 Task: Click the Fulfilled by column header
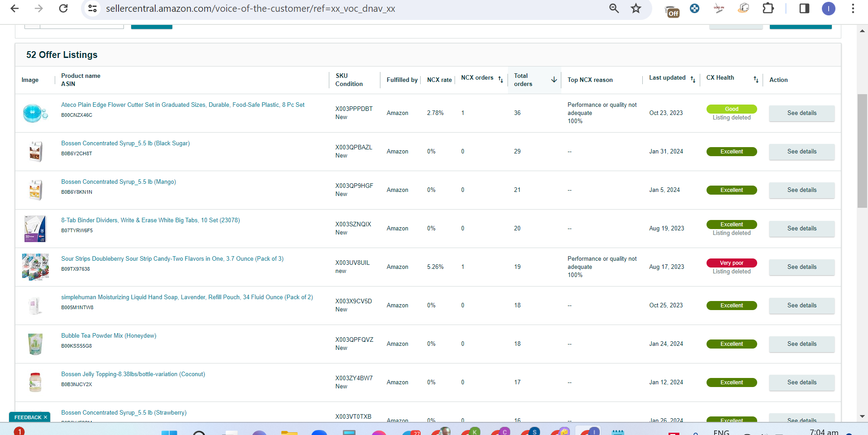pyautogui.click(x=402, y=80)
